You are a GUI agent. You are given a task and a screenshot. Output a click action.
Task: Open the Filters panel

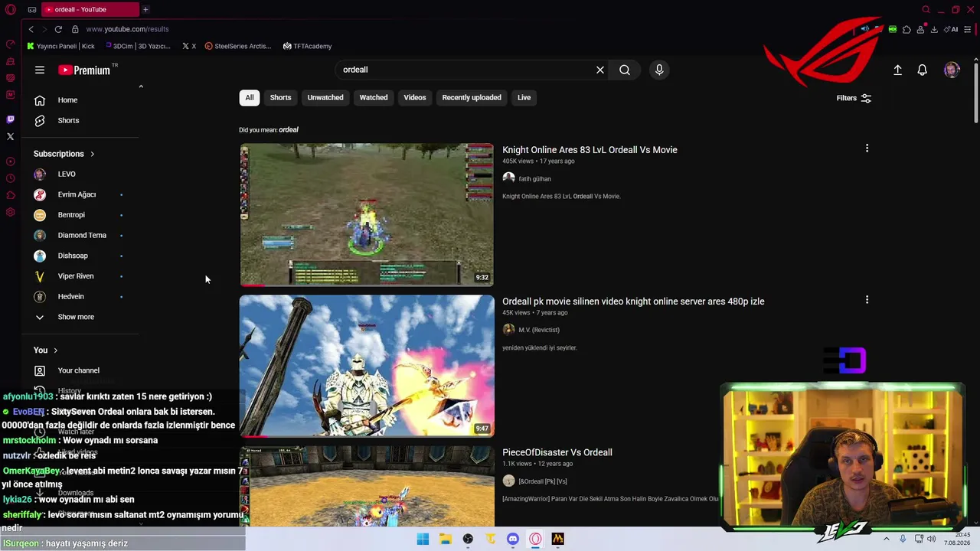click(854, 98)
